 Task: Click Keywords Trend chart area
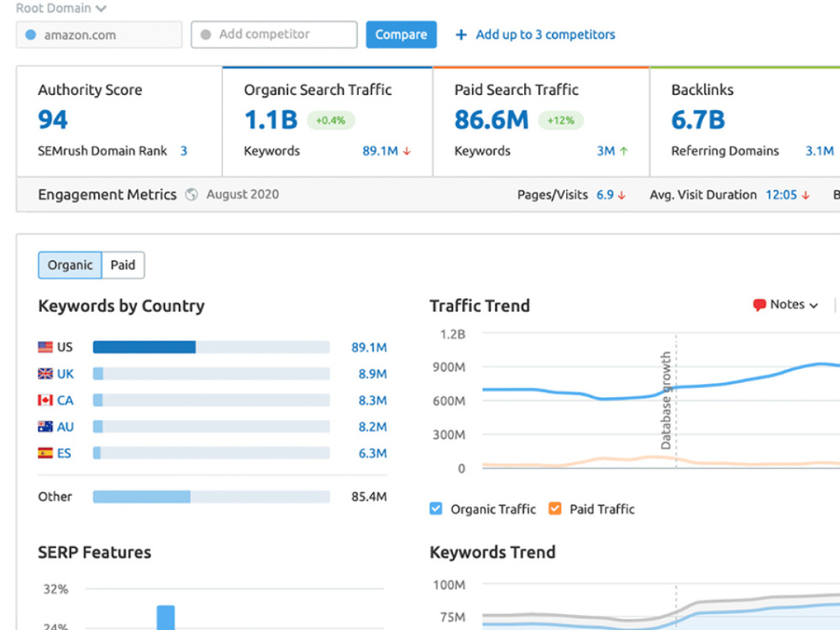coord(661,607)
